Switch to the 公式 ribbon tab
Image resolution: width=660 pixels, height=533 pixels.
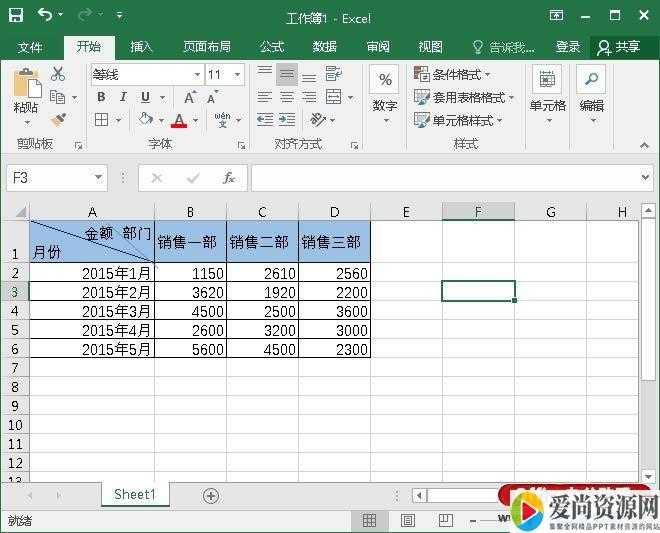pyautogui.click(x=272, y=47)
